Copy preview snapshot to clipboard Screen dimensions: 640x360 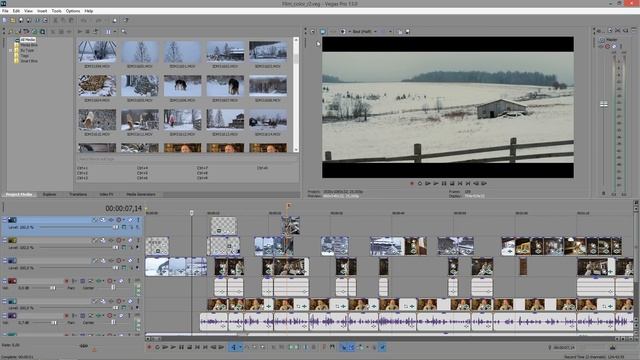pyautogui.click(x=400, y=31)
